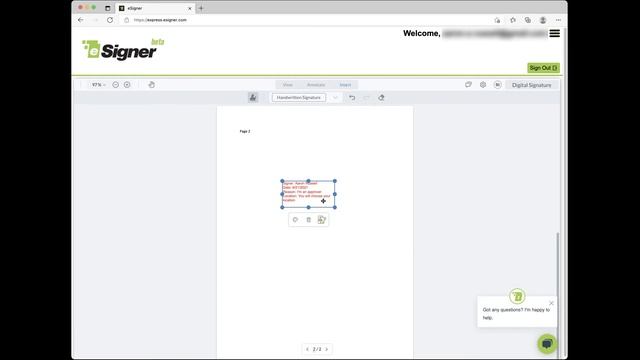Close the chat help popup
640x360 pixels.
[x=551, y=303]
